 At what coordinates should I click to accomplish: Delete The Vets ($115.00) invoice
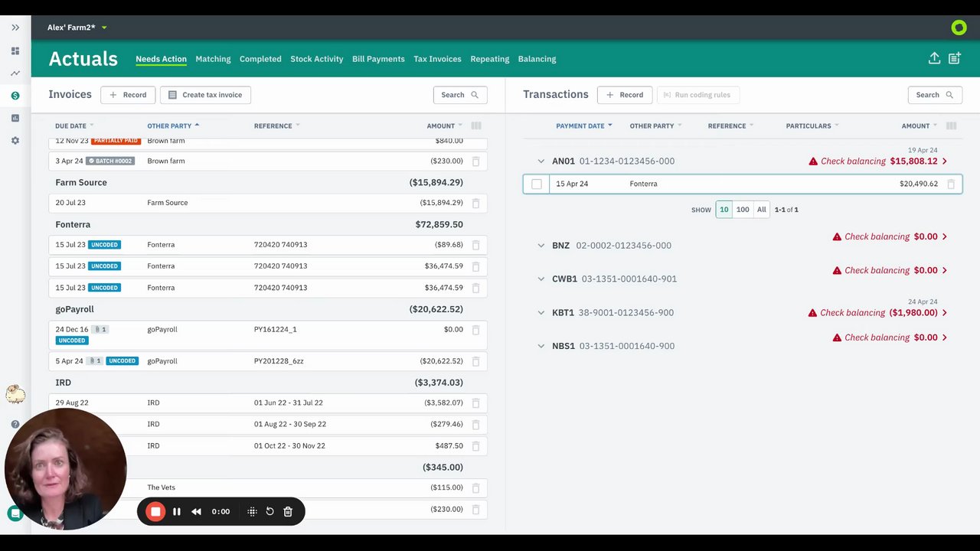475,487
